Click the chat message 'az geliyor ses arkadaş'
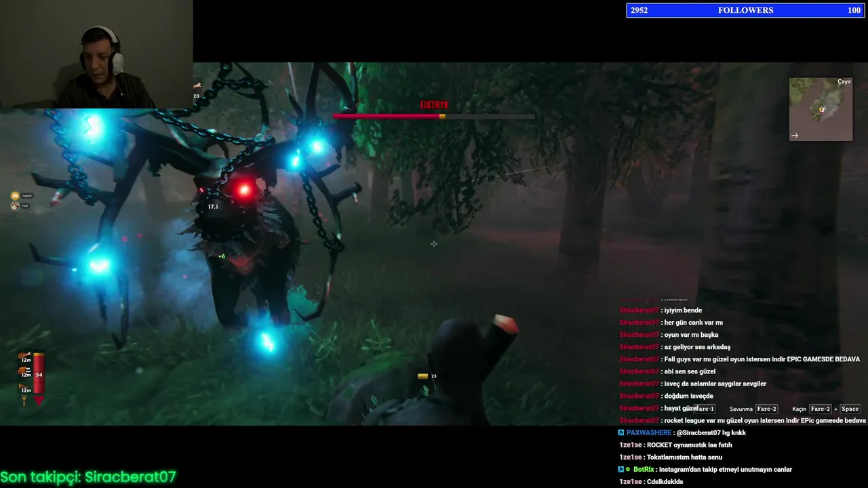This screenshot has width=868, height=488. (697, 347)
